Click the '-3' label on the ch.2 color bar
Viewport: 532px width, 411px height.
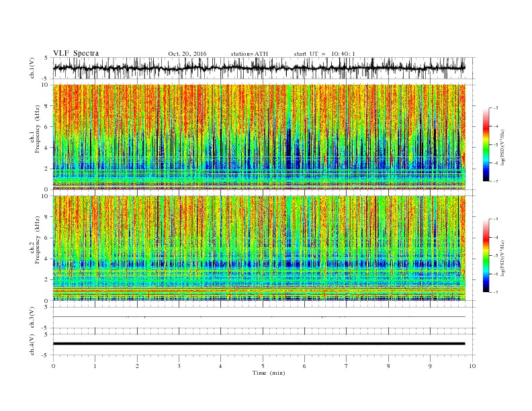click(496, 219)
